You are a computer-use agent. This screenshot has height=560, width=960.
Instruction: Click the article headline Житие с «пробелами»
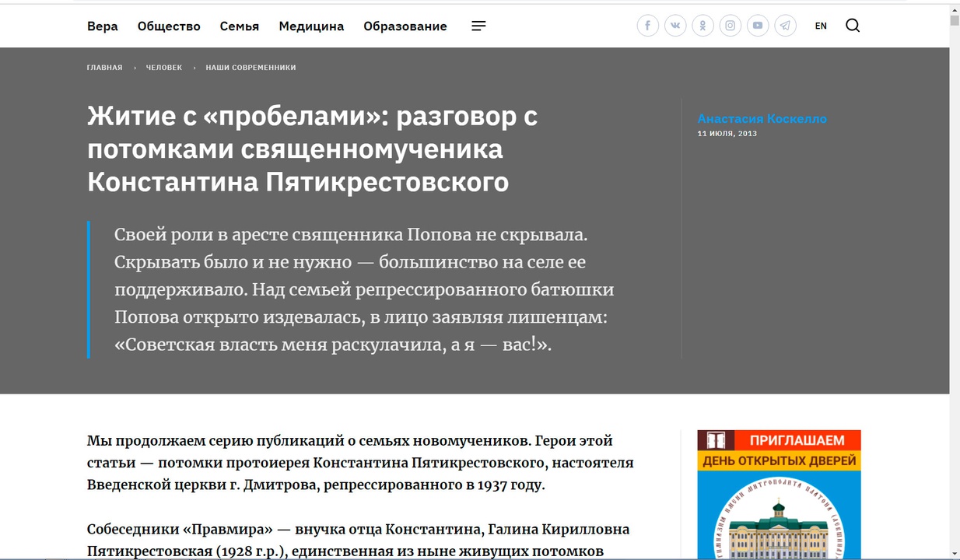(x=313, y=149)
